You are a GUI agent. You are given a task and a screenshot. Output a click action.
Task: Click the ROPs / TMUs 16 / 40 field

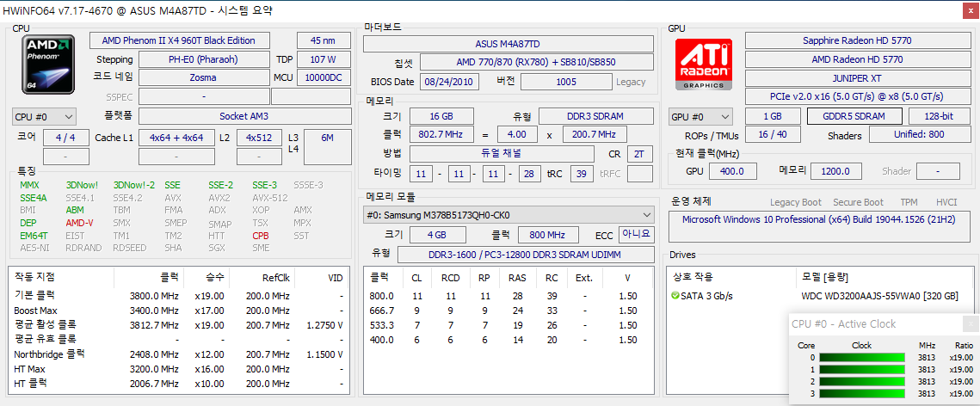click(772, 135)
